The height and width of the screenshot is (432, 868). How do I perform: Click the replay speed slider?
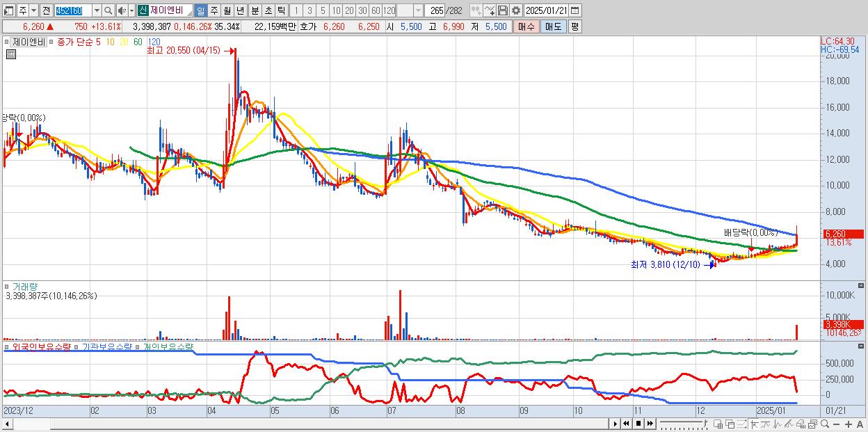point(683,424)
